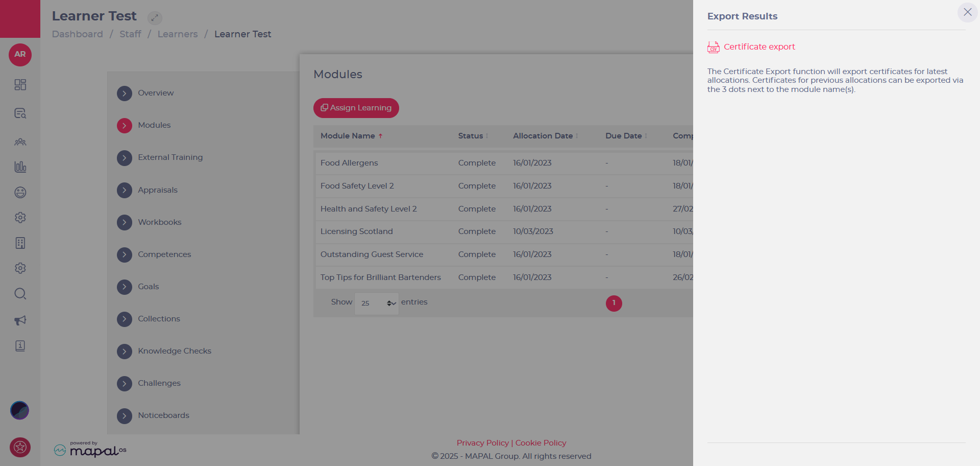
Task: Open the Show entries count dropdown
Action: 376,303
